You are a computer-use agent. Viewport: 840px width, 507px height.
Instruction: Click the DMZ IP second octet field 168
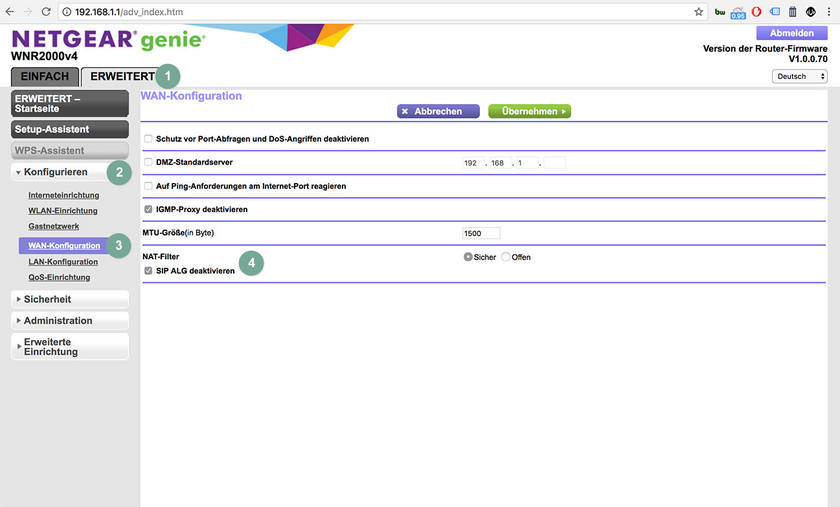click(x=500, y=163)
